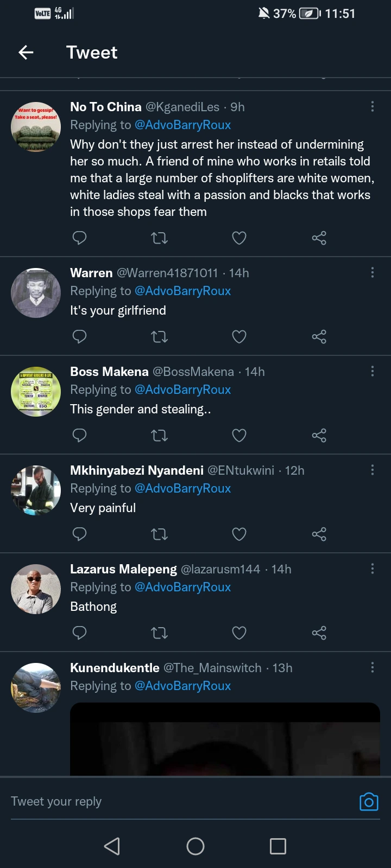Like Boss Makena's tweet
391x868 pixels.
point(239,436)
